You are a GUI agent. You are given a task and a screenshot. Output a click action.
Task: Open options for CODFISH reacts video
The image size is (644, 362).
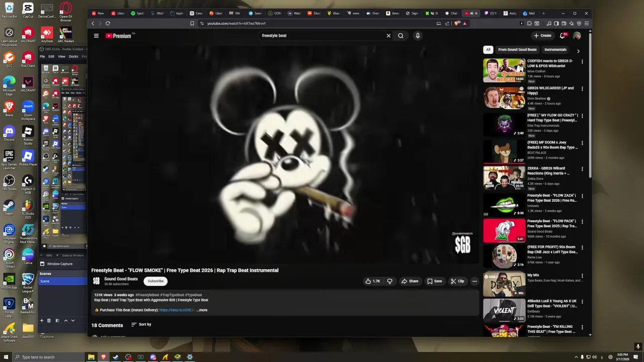coord(582,62)
